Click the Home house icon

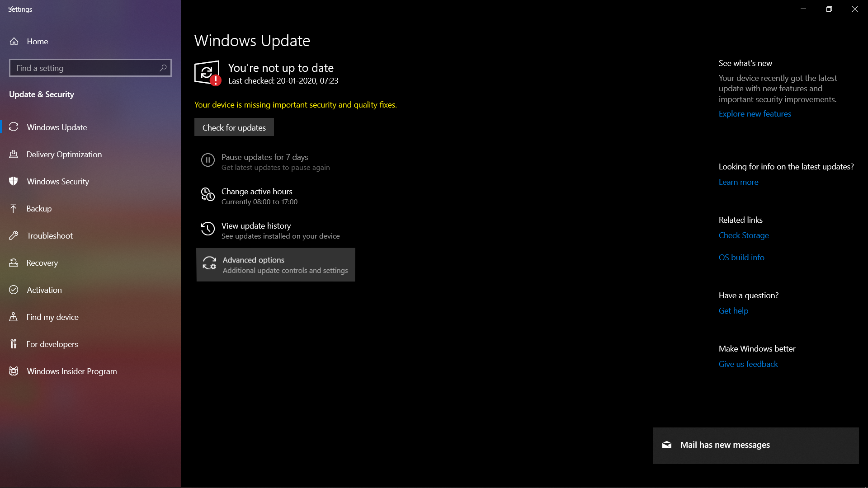[x=14, y=42]
